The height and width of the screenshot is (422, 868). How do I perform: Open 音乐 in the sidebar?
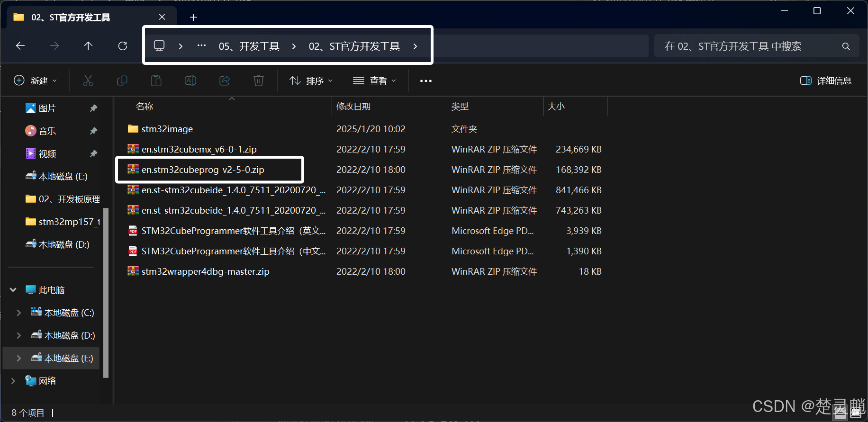tap(47, 131)
